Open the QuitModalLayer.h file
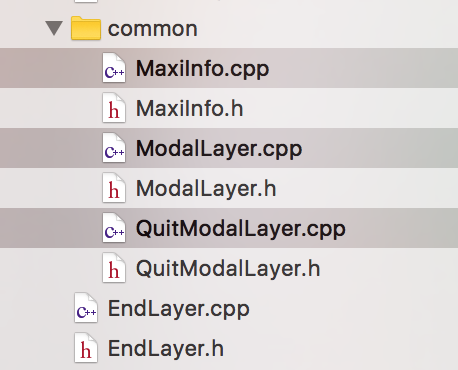Screen dimensions: 458x370 click(228, 269)
